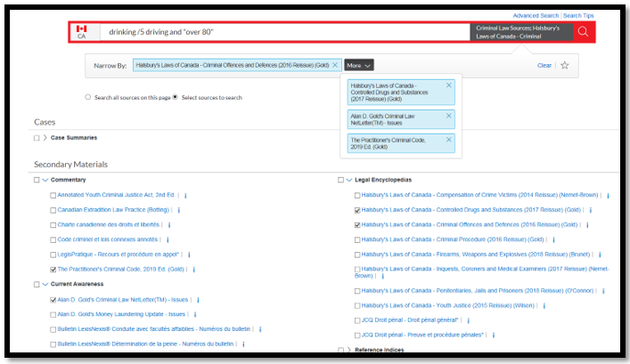The image size is (630, 364).
Task: Remove Alan D. Gold's NetLetter filter chip
Action: (448, 115)
